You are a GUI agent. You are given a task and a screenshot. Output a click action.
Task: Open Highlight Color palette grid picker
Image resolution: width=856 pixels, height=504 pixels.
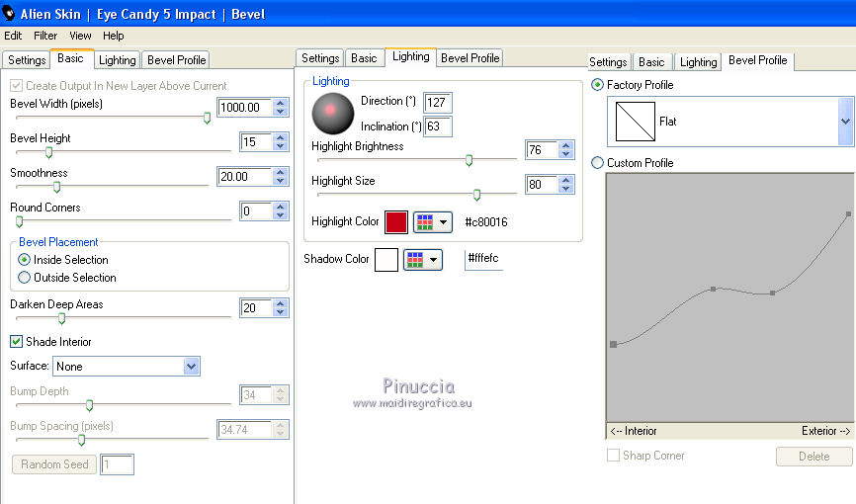tap(432, 222)
